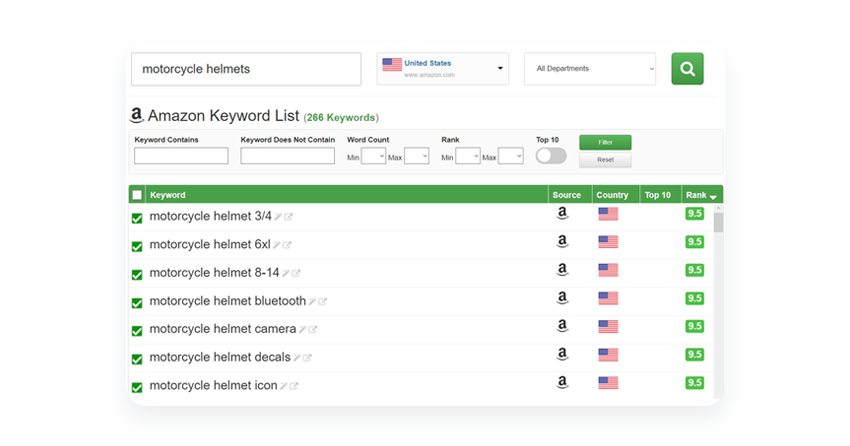Uncheck the motorcycle helmet 8-14 checkbox
The width and height of the screenshot is (850, 446).
[137, 274]
